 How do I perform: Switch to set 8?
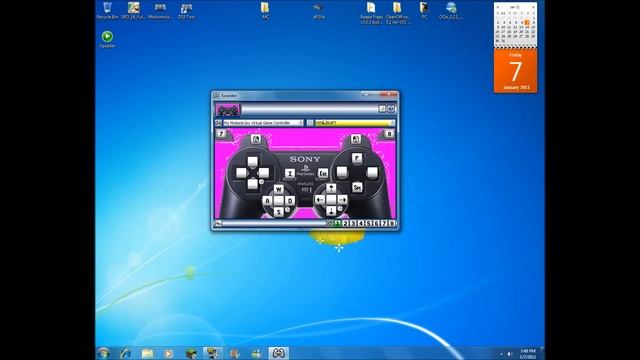click(392, 223)
